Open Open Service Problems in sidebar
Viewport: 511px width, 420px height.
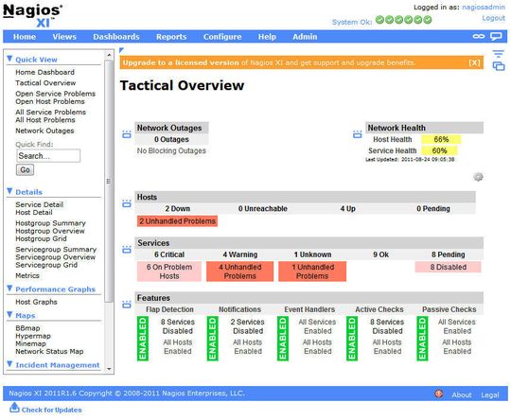click(56, 94)
